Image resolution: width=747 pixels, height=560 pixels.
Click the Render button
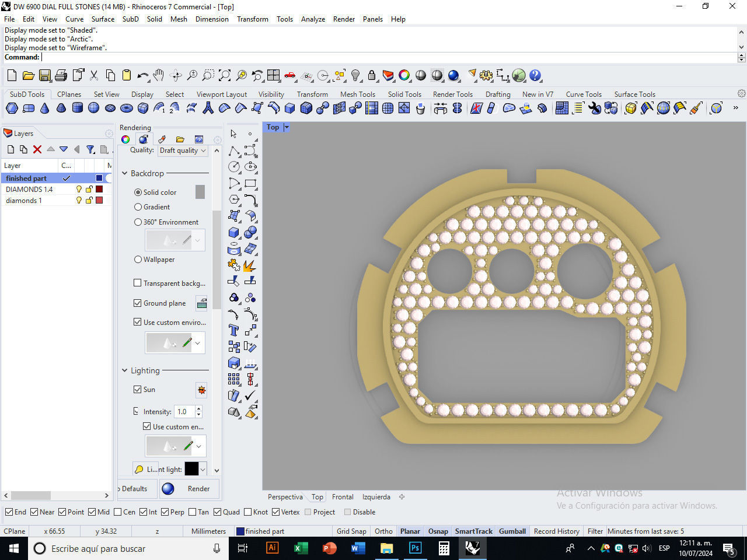click(190, 489)
